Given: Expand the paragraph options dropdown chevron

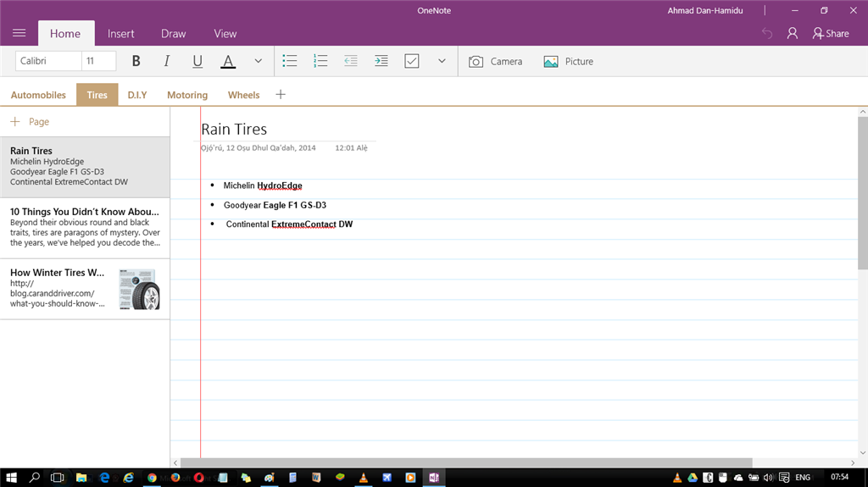Looking at the screenshot, I should click(442, 61).
